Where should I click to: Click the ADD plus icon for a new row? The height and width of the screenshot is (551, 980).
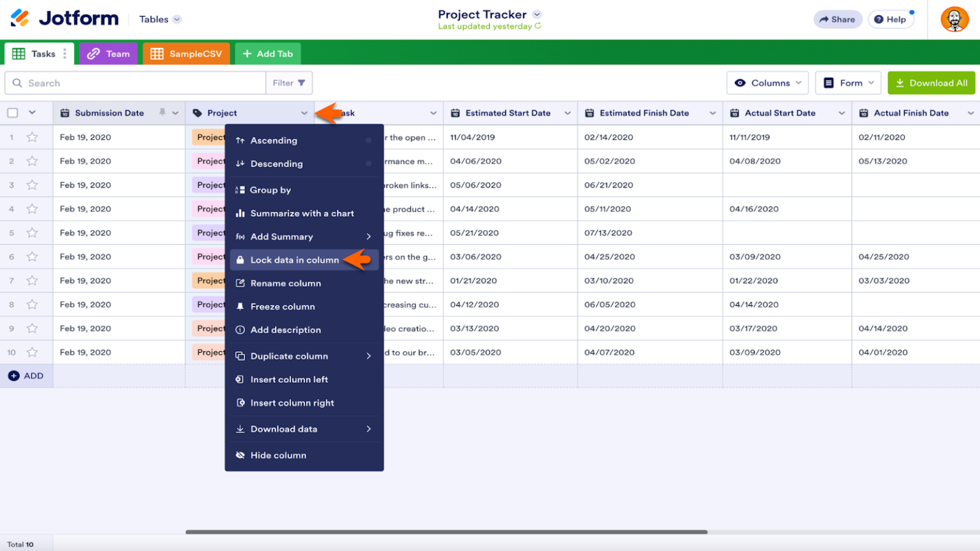click(x=14, y=376)
